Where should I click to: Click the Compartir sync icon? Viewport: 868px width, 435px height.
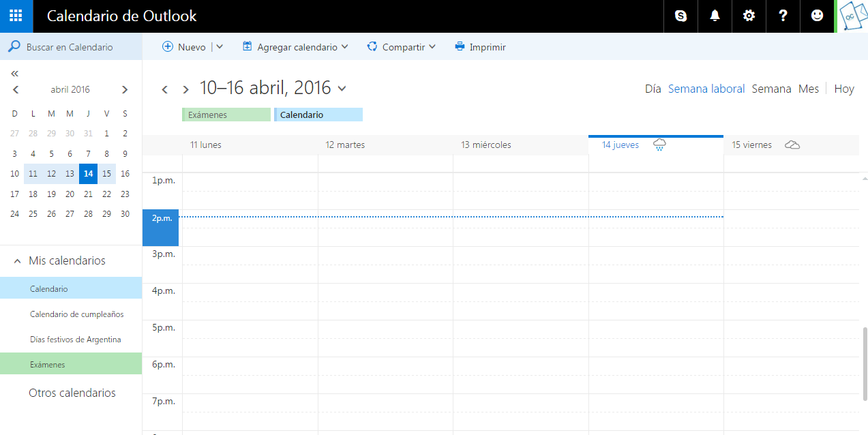click(x=372, y=46)
